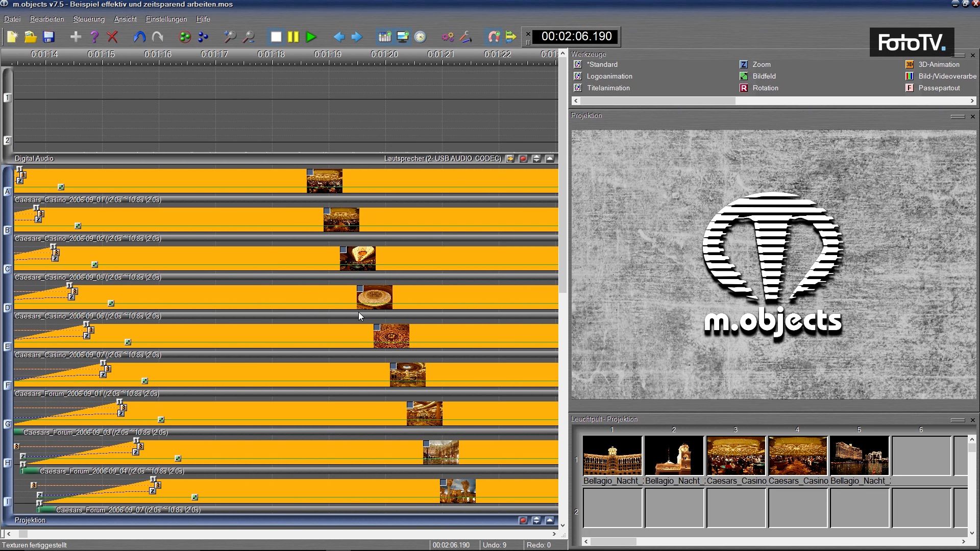Viewport: 980px width, 551px height.
Task: Click the play button in toolbar
Action: tap(311, 36)
